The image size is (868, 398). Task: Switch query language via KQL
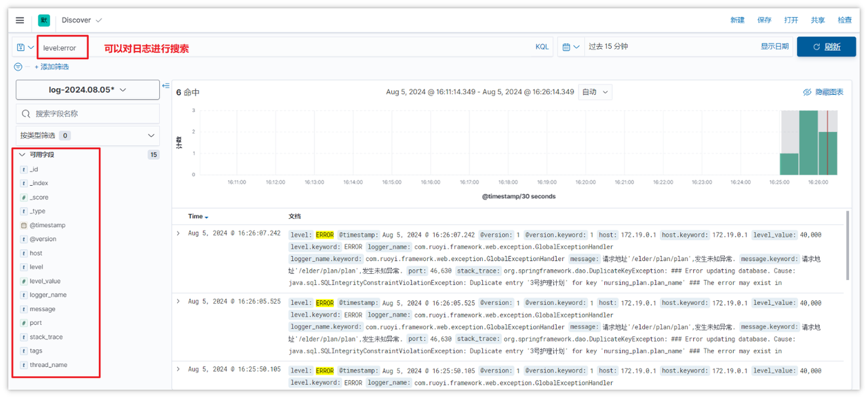coord(542,47)
